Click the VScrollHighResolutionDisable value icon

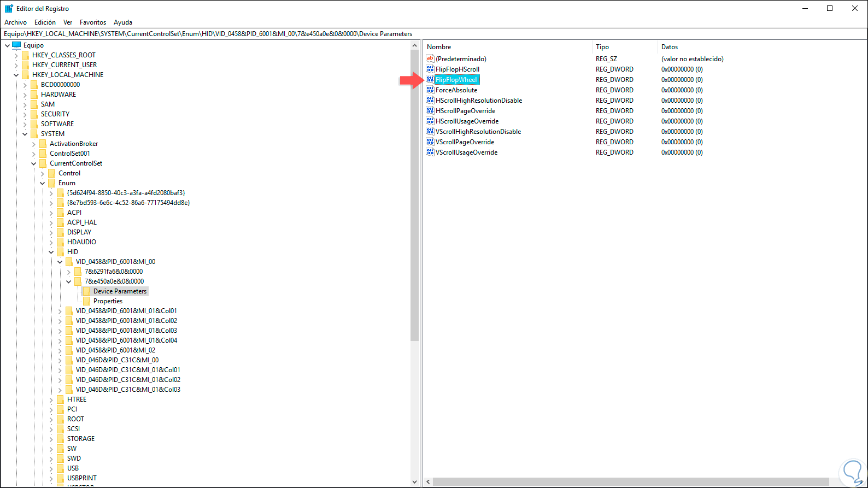[x=430, y=132]
